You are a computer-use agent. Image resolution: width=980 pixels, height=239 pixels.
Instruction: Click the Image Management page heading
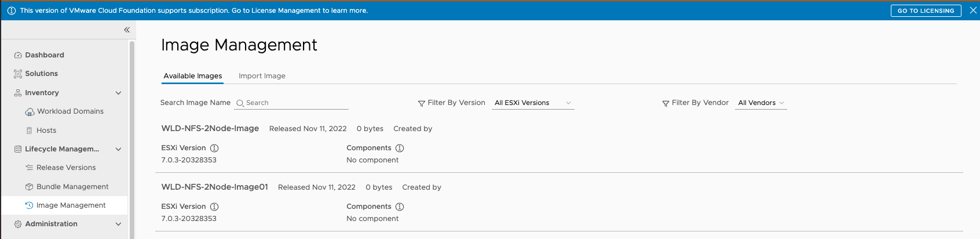click(x=239, y=45)
